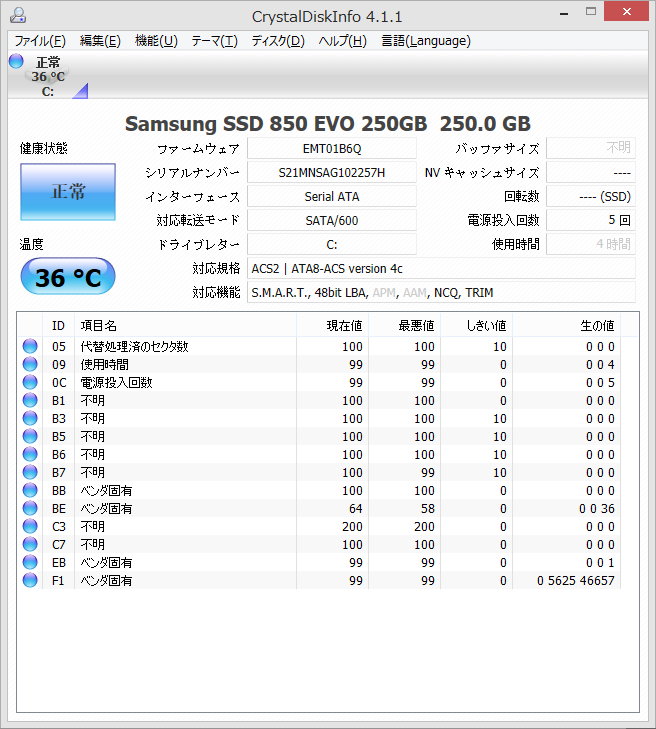Viewport: 656px width, 729px height.
Task: Select the 代替処理済のセクタ数 attribute name
Action: [134, 346]
